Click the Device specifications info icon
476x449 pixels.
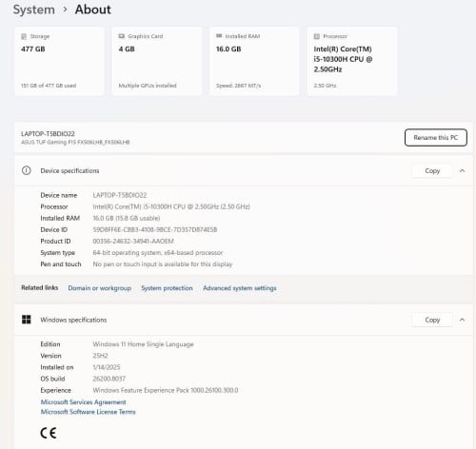click(27, 170)
